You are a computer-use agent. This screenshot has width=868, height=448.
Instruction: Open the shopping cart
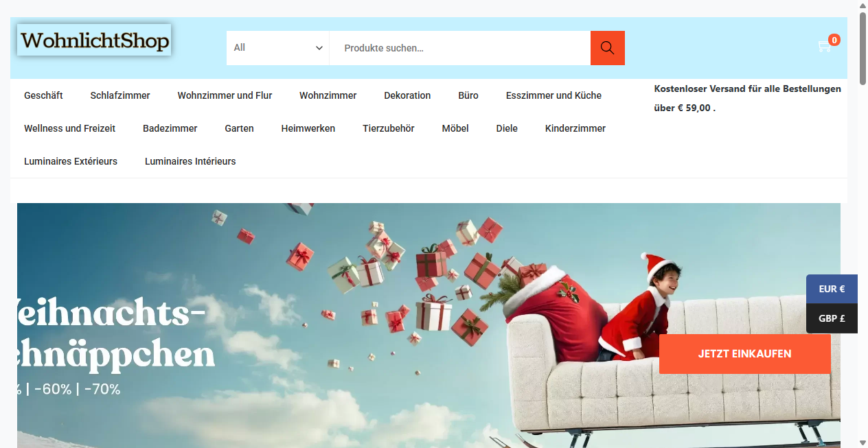[825, 45]
